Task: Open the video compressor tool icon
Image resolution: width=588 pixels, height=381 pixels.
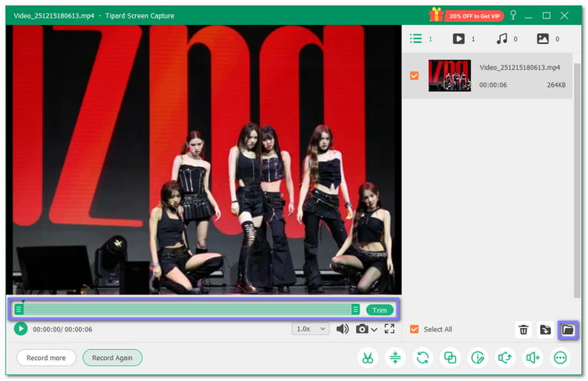Action: click(x=396, y=358)
